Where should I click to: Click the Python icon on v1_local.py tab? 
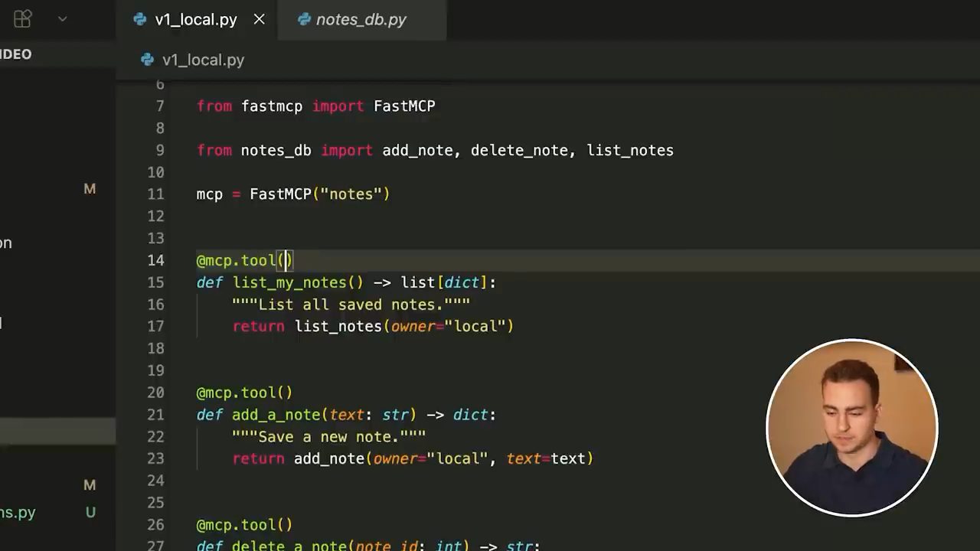point(139,20)
